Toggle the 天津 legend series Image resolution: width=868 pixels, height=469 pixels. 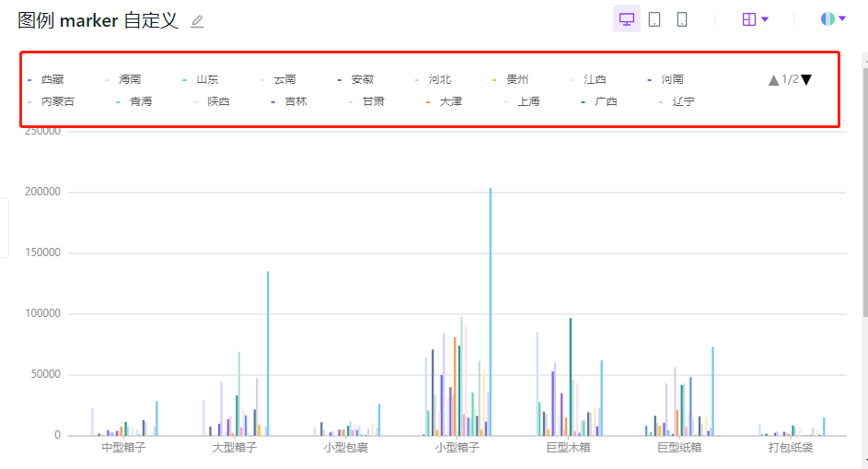[x=445, y=102]
